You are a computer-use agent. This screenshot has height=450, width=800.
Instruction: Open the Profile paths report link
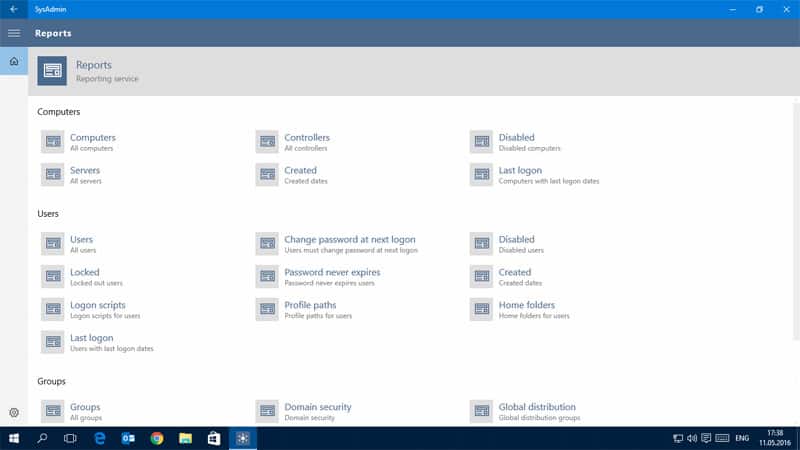pyautogui.click(x=310, y=305)
